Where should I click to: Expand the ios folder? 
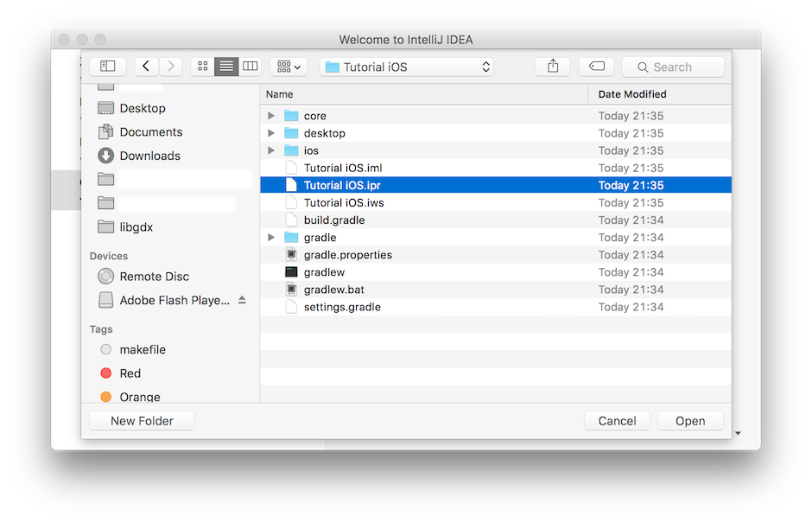[x=271, y=150]
